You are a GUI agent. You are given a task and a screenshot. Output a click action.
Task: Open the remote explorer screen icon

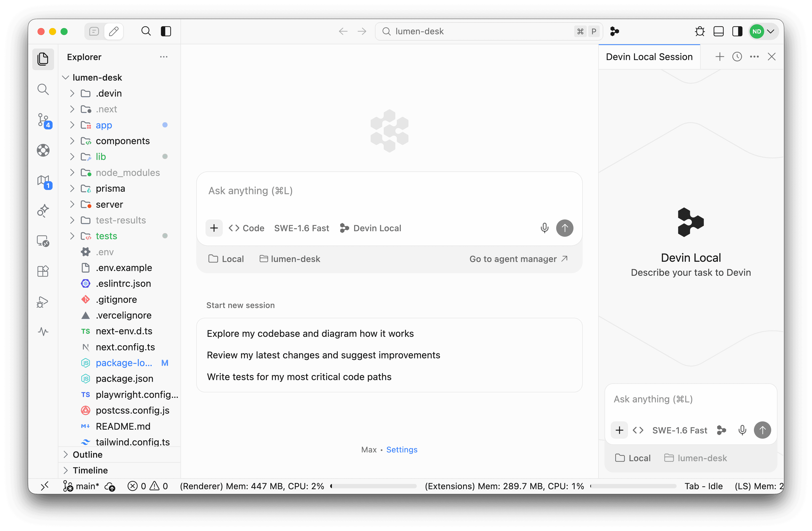point(43,241)
